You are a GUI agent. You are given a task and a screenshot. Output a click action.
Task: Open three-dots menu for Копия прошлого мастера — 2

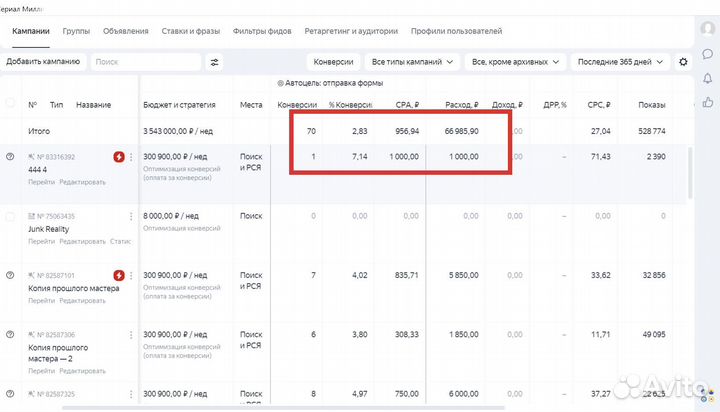[x=131, y=335]
